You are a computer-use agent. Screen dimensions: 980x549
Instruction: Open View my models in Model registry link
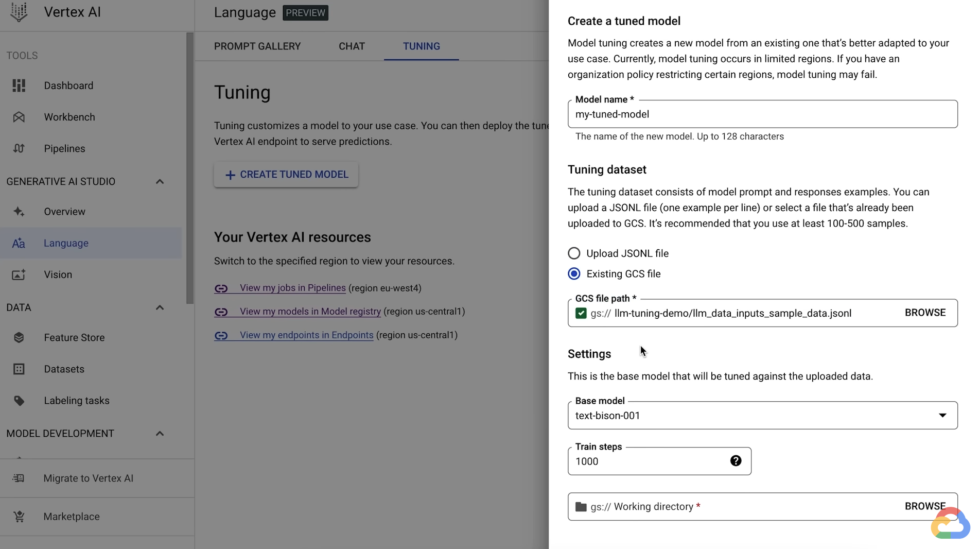coord(310,312)
